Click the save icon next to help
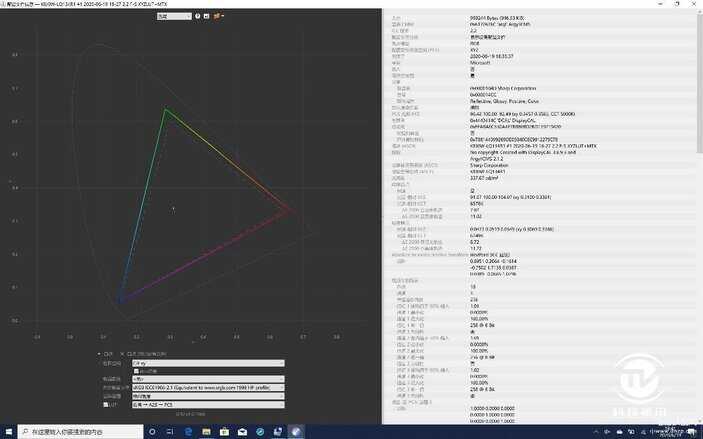 (207, 17)
